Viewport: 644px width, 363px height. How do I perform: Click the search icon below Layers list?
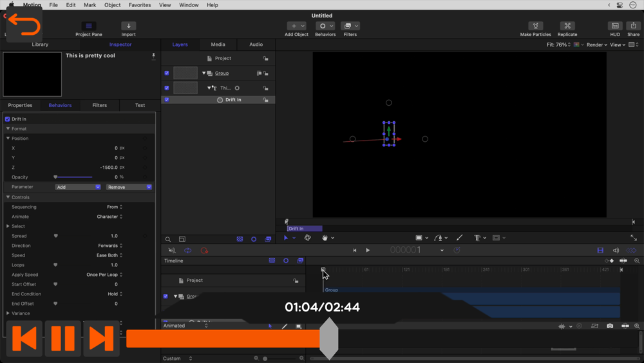(x=168, y=239)
